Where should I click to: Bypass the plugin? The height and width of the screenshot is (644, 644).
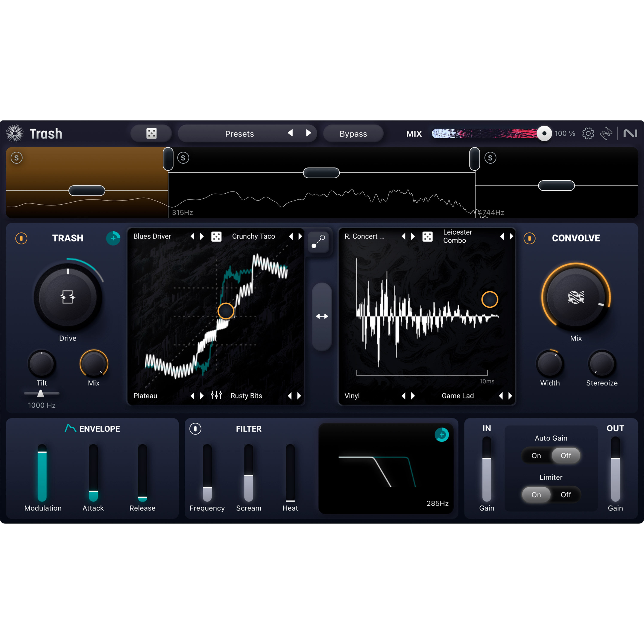(353, 133)
